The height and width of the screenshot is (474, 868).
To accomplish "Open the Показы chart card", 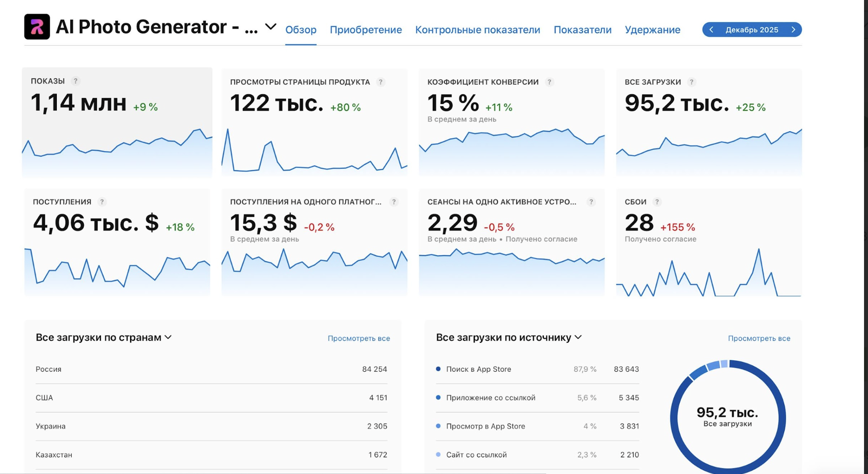I will click(x=117, y=122).
